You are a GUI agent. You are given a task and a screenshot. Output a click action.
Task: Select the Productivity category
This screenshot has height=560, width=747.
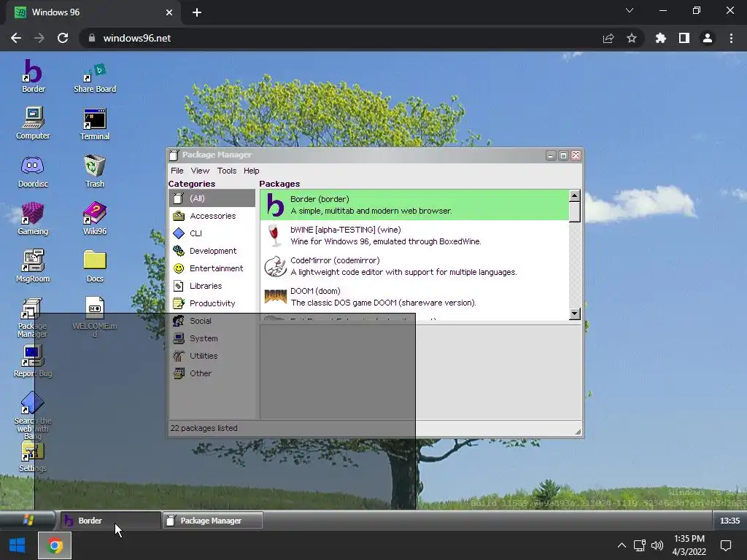[x=212, y=303]
